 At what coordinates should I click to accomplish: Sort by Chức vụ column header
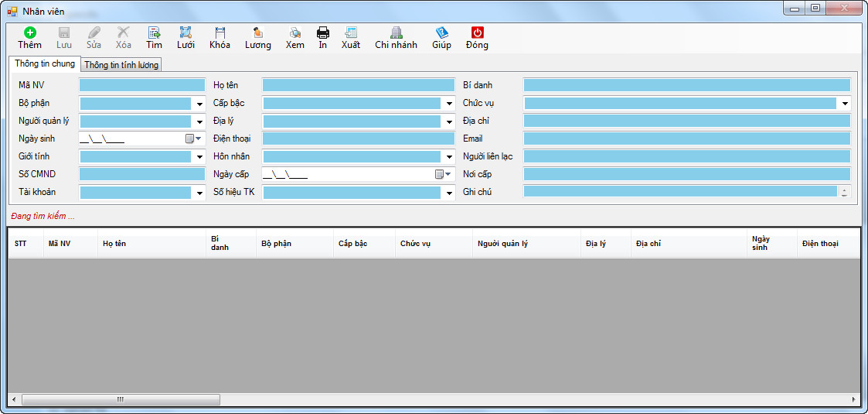tap(434, 243)
